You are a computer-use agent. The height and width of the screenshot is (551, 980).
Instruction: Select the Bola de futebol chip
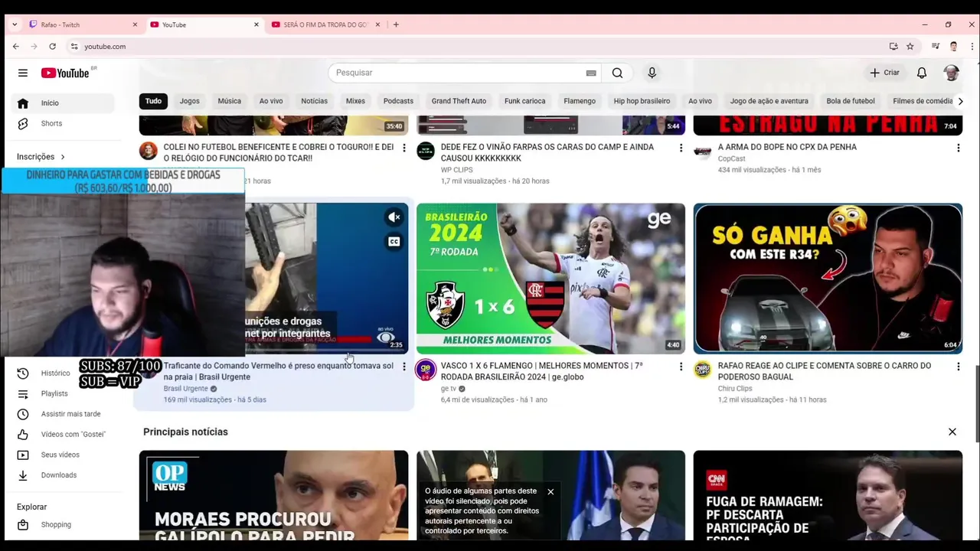pos(851,101)
